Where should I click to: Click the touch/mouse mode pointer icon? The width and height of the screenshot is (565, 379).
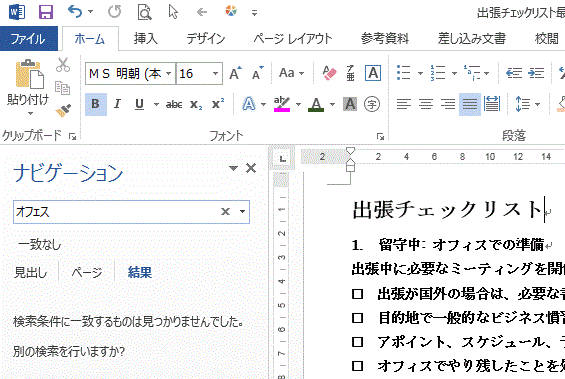[173, 12]
